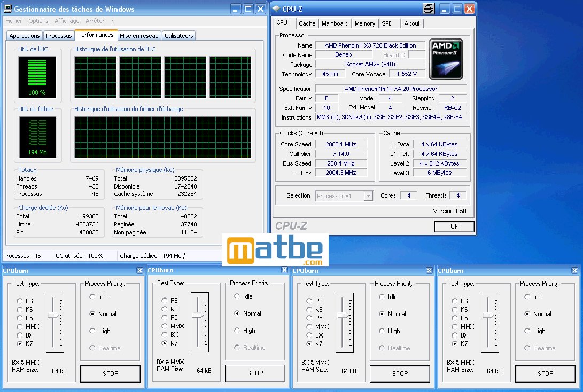The width and height of the screenshot is (583, 392).
Task: Open the Cache tab in CPU-Z
Action: (x=307, y=24)
